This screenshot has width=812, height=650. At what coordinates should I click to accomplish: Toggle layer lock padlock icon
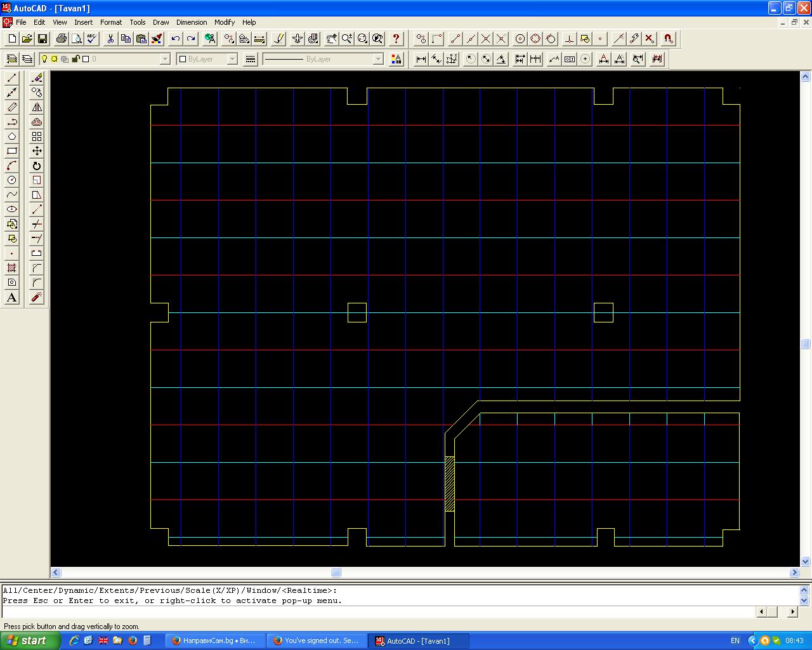point(75,59)
